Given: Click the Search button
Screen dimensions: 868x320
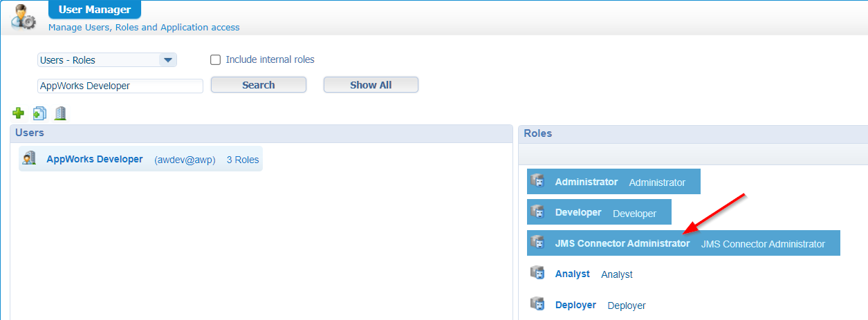Looking at the screenshot, I should pyautogui.click(x=259, y=85).
